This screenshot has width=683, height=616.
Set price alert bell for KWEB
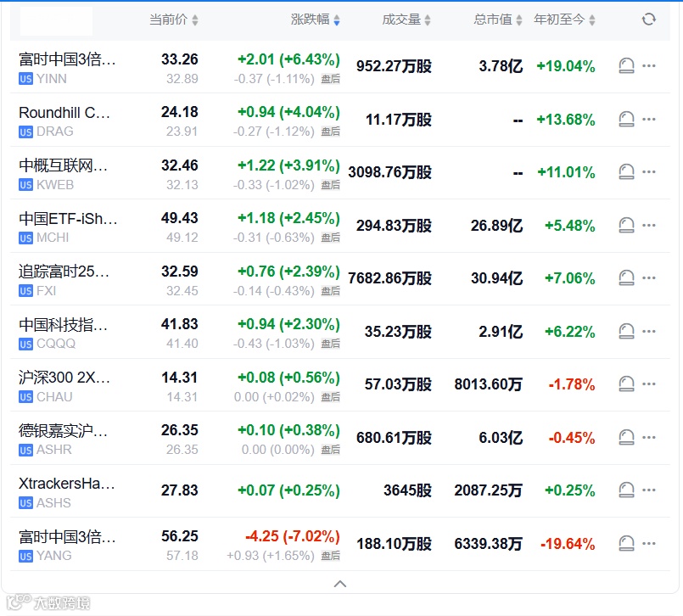tap(626, 171)
